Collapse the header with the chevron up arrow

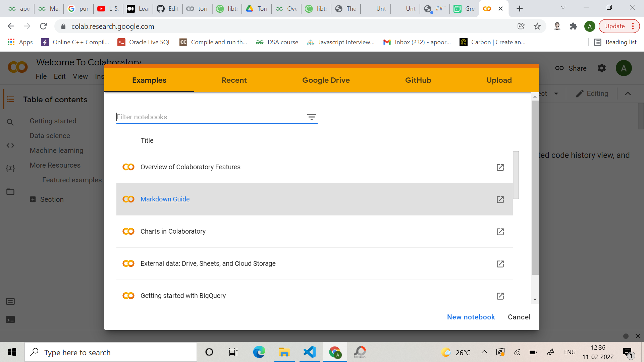pos(628,94)
